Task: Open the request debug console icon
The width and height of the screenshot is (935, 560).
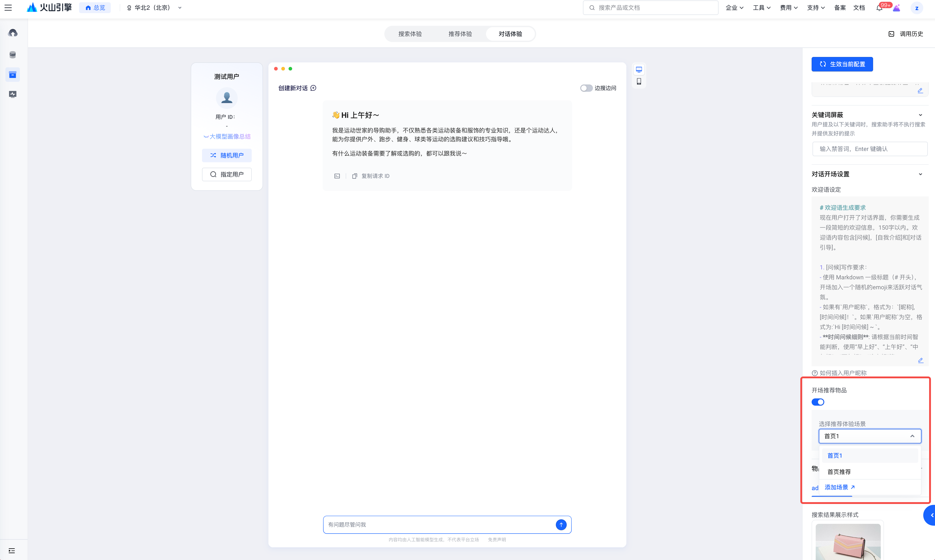Action: pyautogui.click(x=337, y=176)
